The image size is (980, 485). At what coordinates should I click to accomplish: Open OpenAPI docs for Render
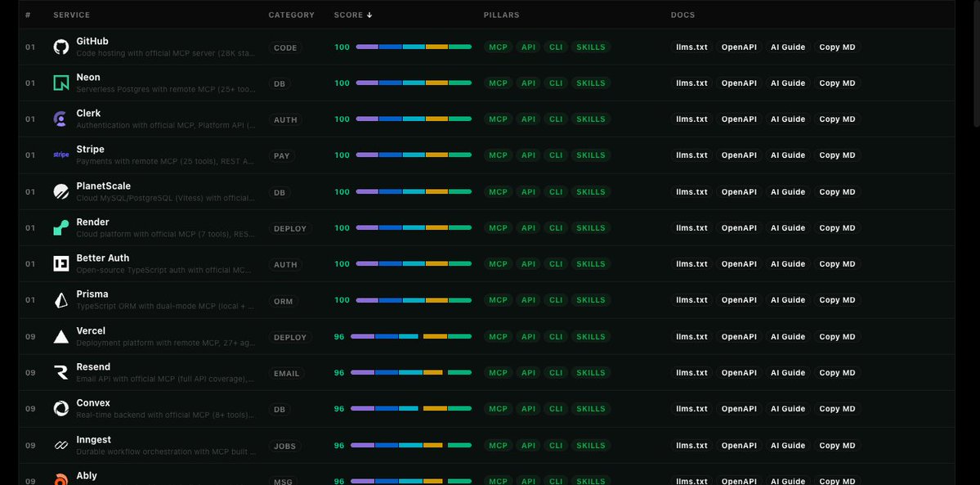(x=739, y=228)
